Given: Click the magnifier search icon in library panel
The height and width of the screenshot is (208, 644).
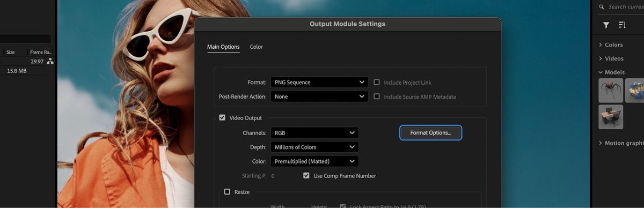Looking at the screenshot, I should pos(602,7).
